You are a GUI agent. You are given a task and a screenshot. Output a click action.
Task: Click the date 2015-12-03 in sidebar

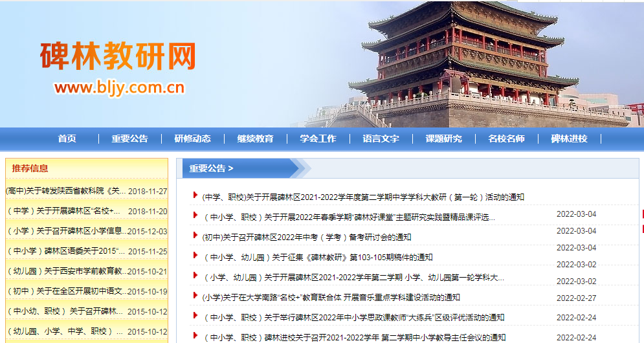(x=148, y=231)
